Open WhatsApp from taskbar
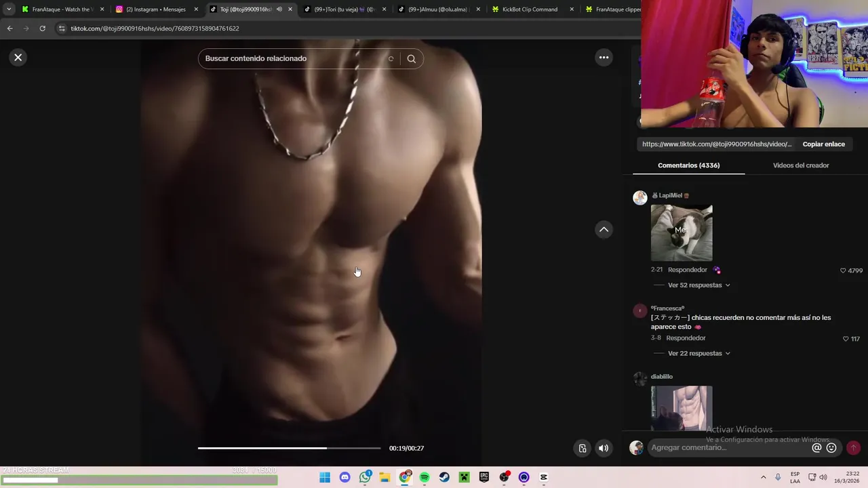Screen dimensions: 868x488 (x=365, y=477)
